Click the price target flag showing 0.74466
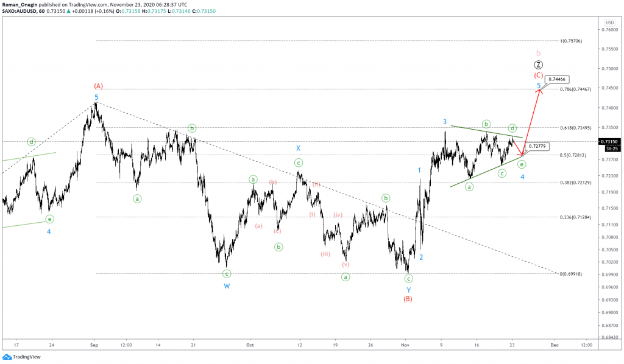The height and width of the screenshot is (364, 624). [x=558, y=79]
